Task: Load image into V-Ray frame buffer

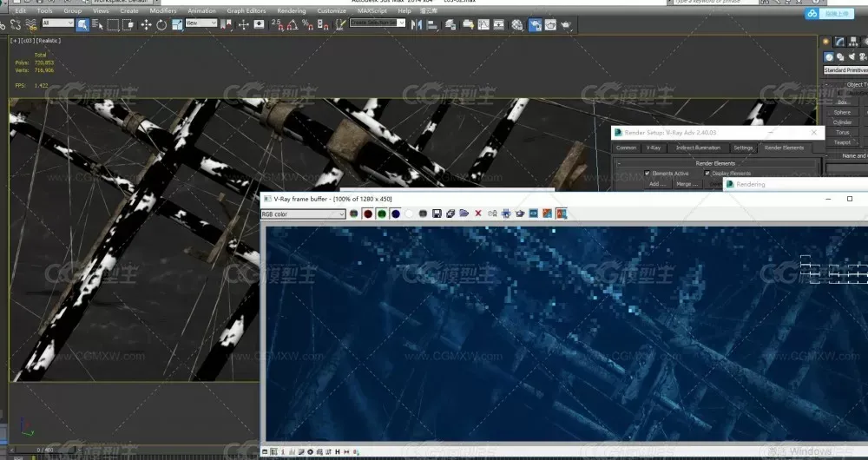Action: (x=464, y=214)
